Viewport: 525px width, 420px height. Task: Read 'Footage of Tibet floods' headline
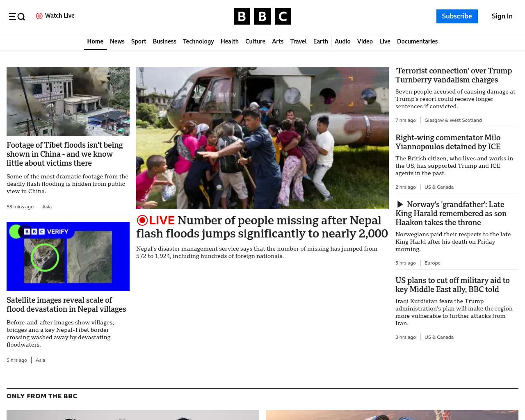tap(65, 154)
